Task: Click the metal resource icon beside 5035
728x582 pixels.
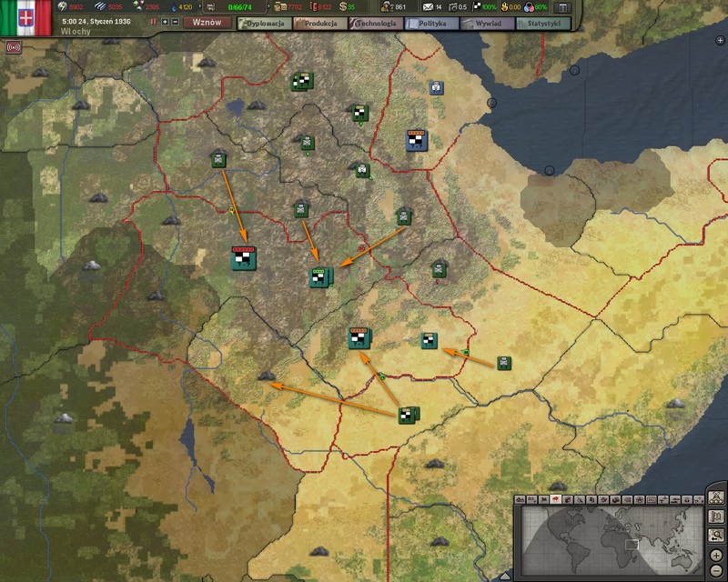Action: (x=100, y=6)
